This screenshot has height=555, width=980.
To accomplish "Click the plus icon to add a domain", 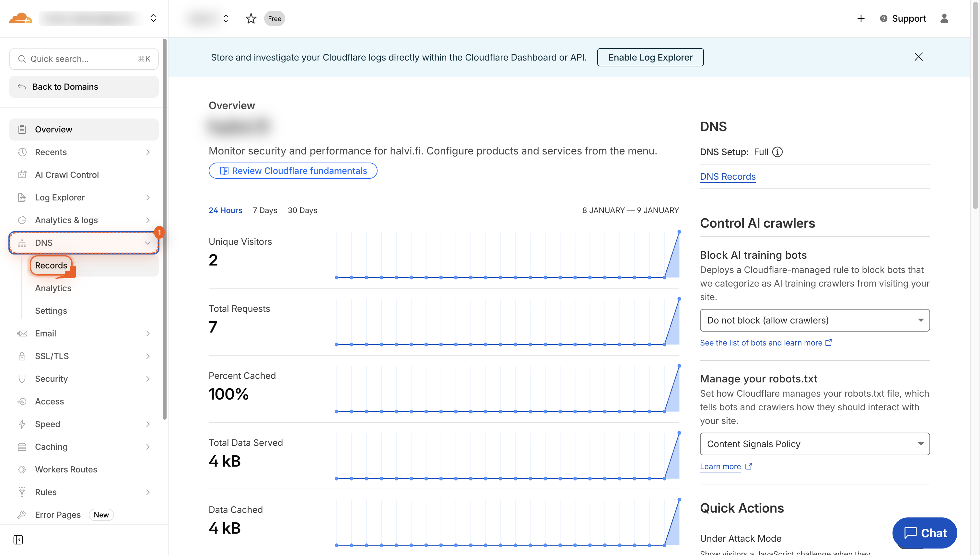I will coord(861,18).
